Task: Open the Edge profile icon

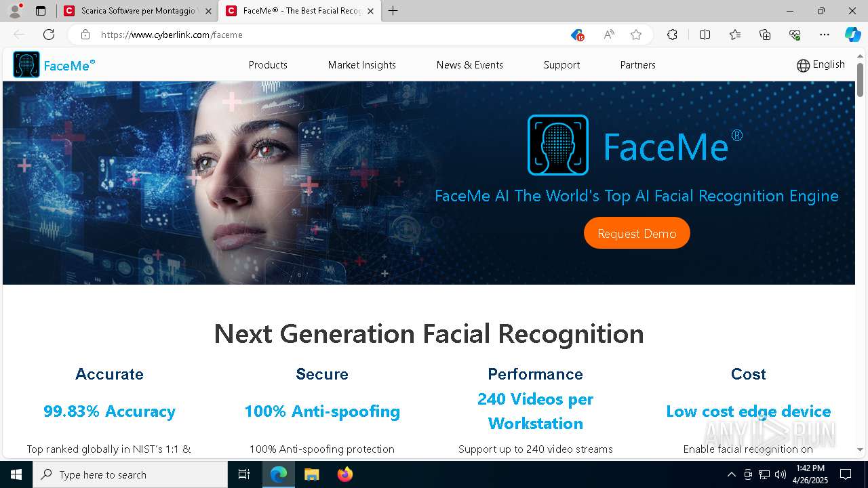Action: pos(15,11)
